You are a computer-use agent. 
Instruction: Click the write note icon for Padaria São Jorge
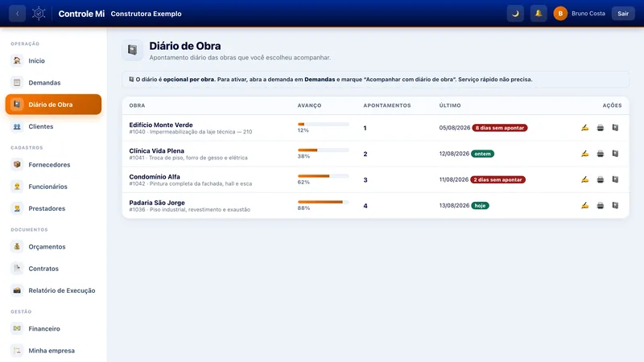coord(585,205)
